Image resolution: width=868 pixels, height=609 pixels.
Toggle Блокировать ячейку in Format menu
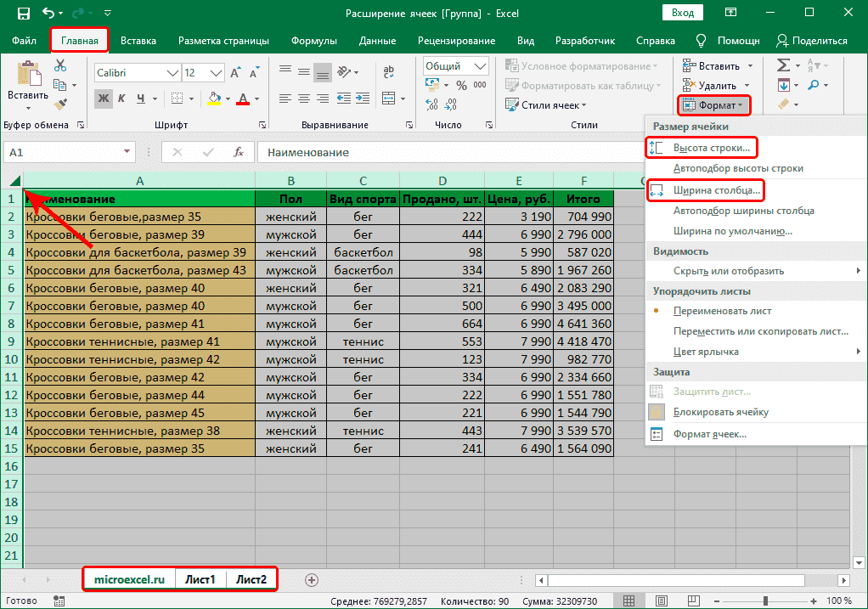(720, 412)
